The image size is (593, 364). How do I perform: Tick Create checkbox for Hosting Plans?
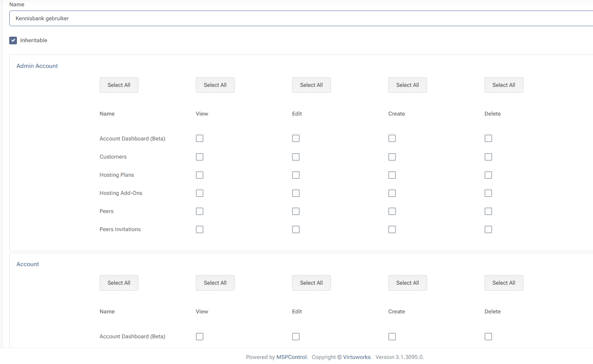pos(392,175)
